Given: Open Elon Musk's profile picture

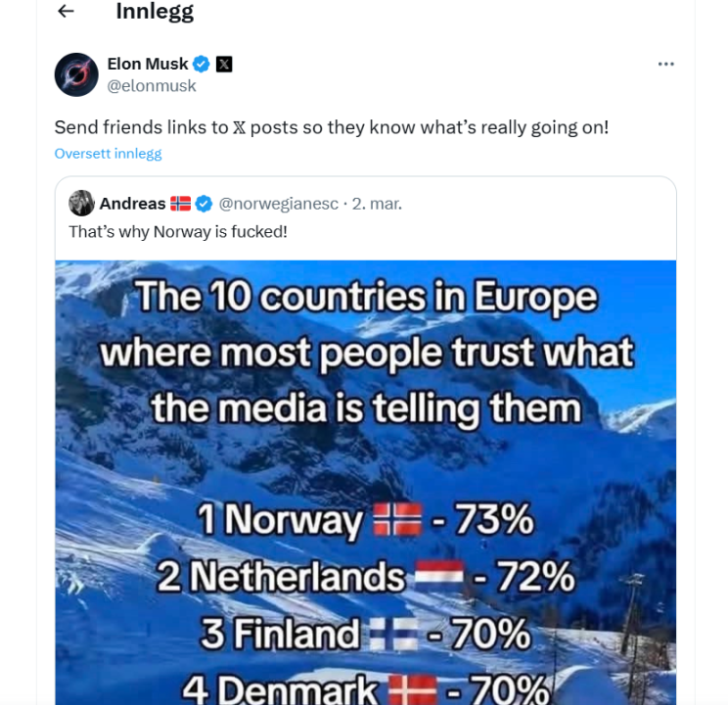Looking at the screenshot, I should 76,74.
